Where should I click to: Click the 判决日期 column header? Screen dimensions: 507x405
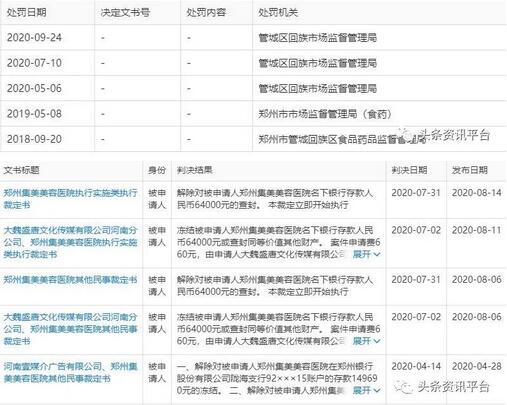point(409,170)
